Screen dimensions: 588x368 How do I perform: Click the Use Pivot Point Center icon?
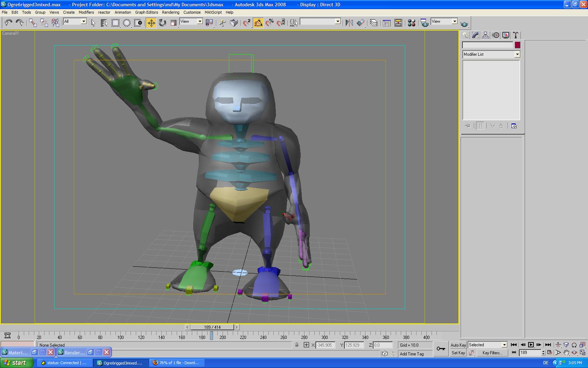click(x=209, y=23)
